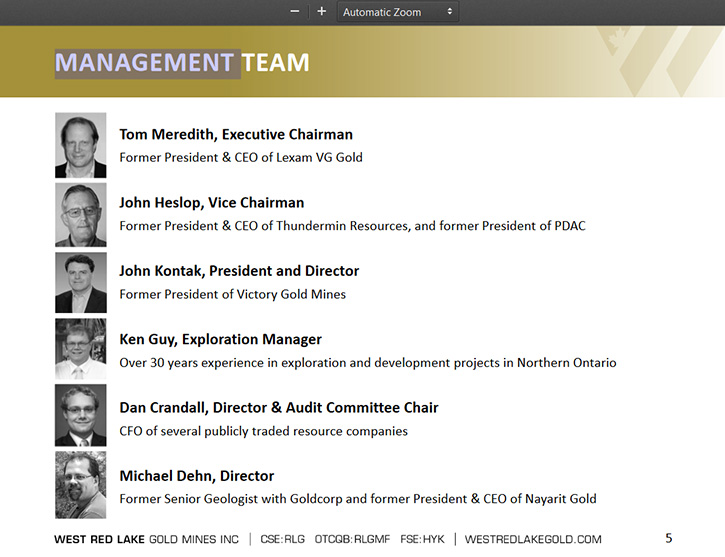Click the Michael Dehn, Director line
725x557 pixels.
tap(197, 476)
